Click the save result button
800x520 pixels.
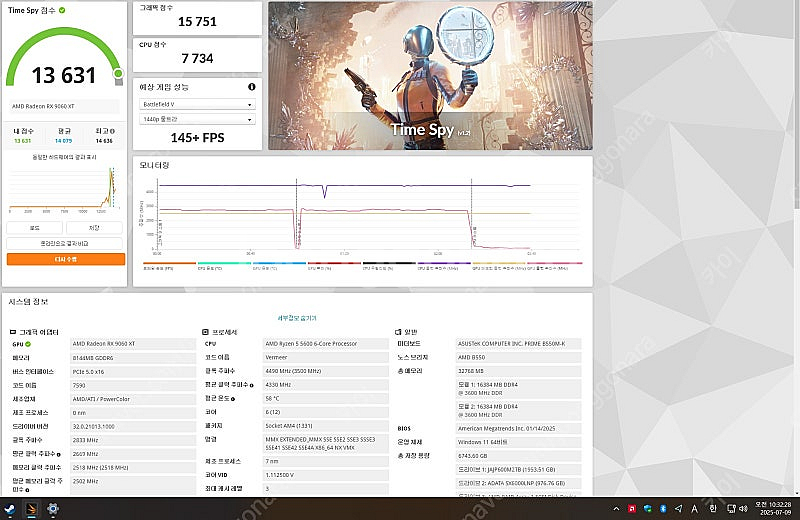pos(96,227)
